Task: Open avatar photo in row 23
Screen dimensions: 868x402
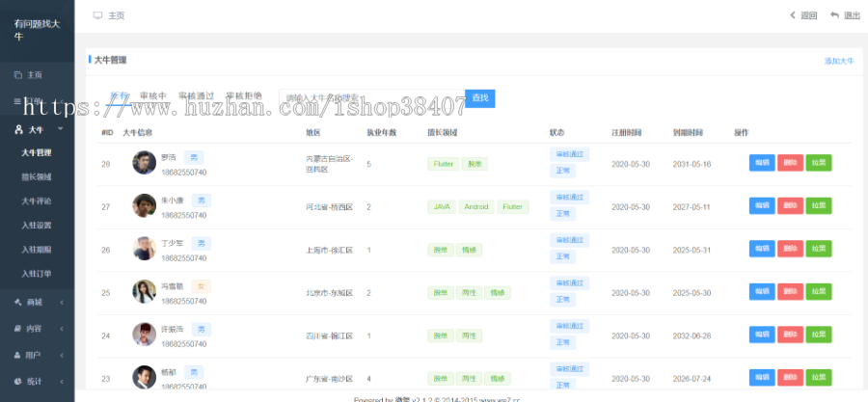Action: (x=144, y=377)
